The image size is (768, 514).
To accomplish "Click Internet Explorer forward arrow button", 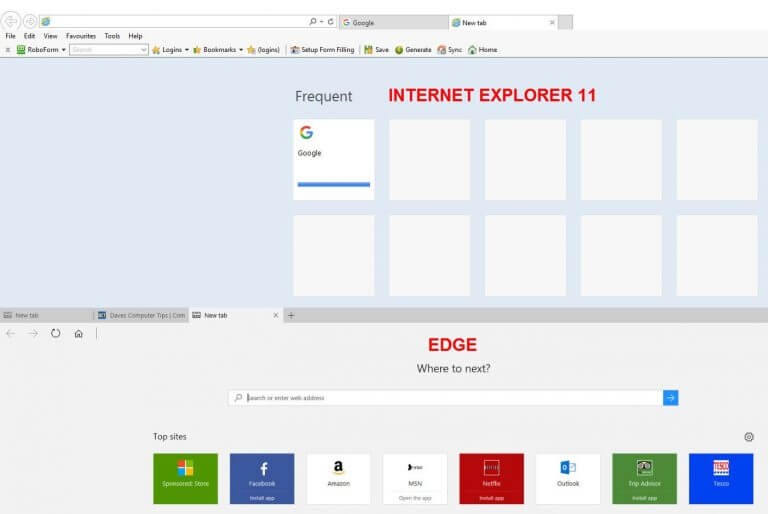I will click(x=30, y=21).
